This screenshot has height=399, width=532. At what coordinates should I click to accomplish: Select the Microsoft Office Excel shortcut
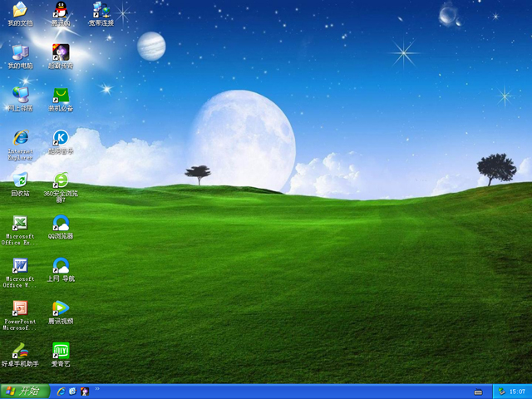click(x=20, y=223)
